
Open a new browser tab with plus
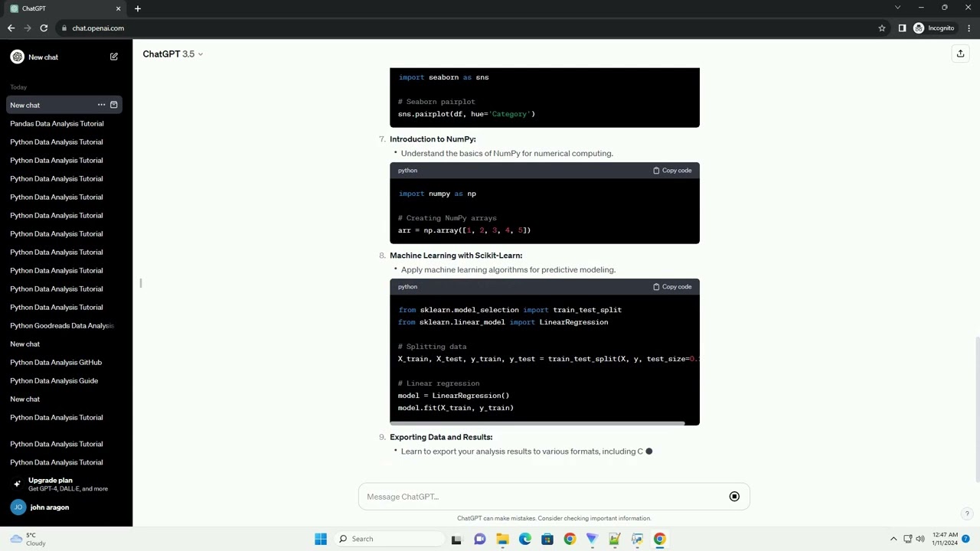pyautogui.click(x=138, y=8)
